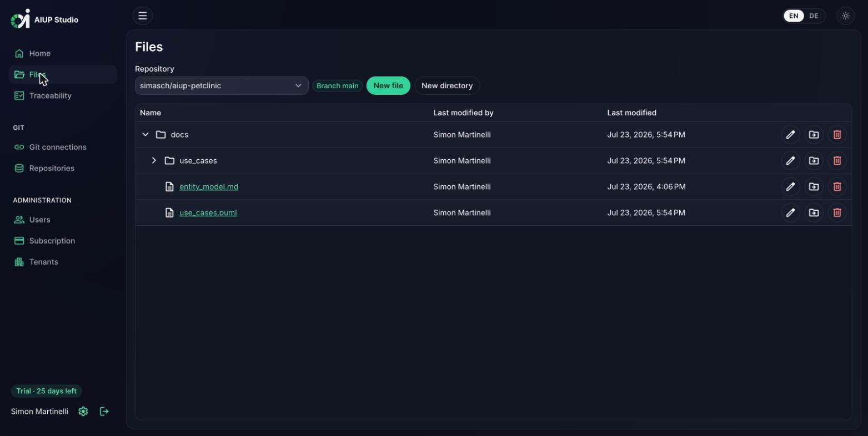Screen dimensions: 868x436
Task: Click the AIUP Studio logo icon
Action: click(20, 19)
